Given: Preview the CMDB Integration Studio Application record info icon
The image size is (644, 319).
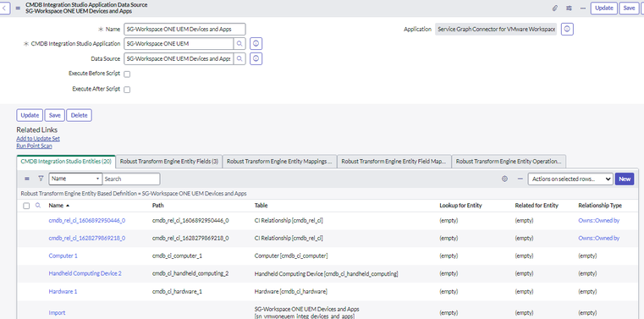Looking at the screenshot, I should [256, 43].
